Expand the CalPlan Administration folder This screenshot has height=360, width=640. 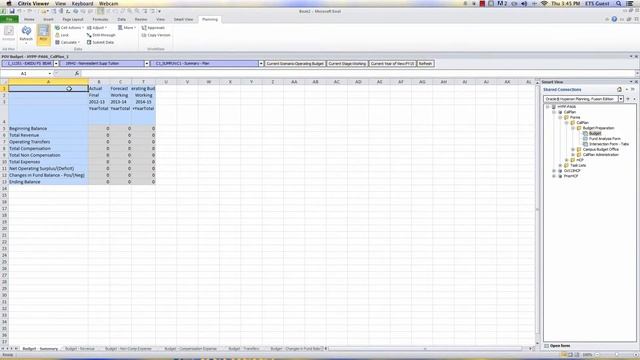point(573,155)
